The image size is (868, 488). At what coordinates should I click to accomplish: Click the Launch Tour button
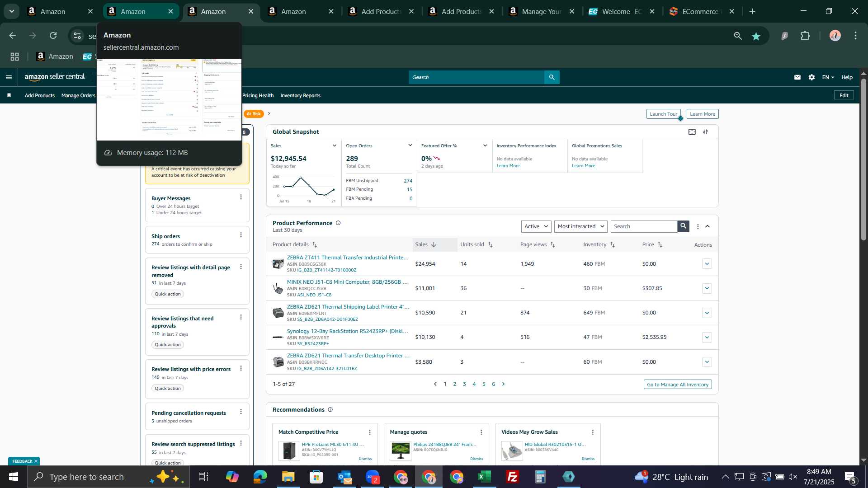pos(663,114)
